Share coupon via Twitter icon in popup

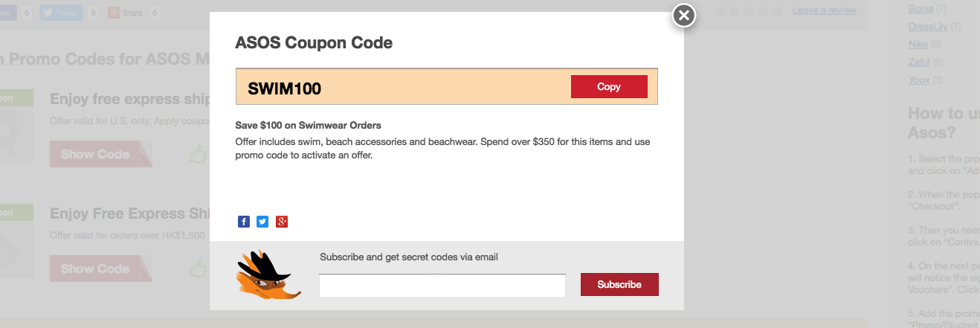pos(262,222)
